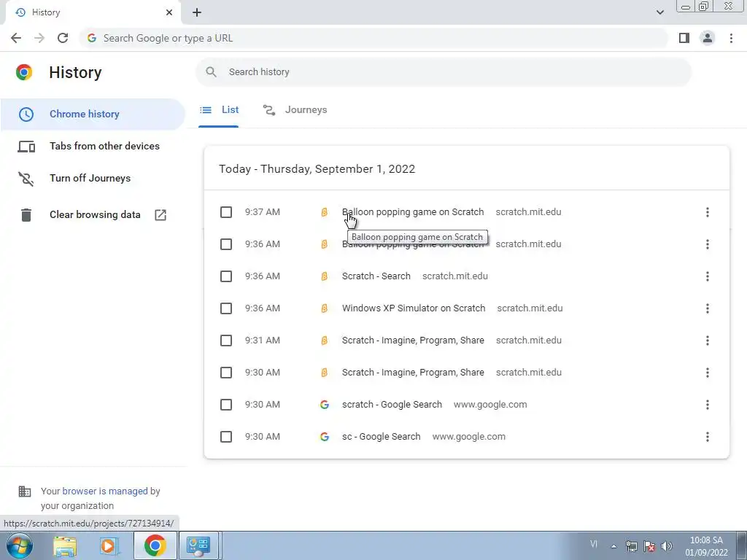This screenshot has width=747, height=560.
Task: Expand the tab search chevron
Action: (659, 12)
